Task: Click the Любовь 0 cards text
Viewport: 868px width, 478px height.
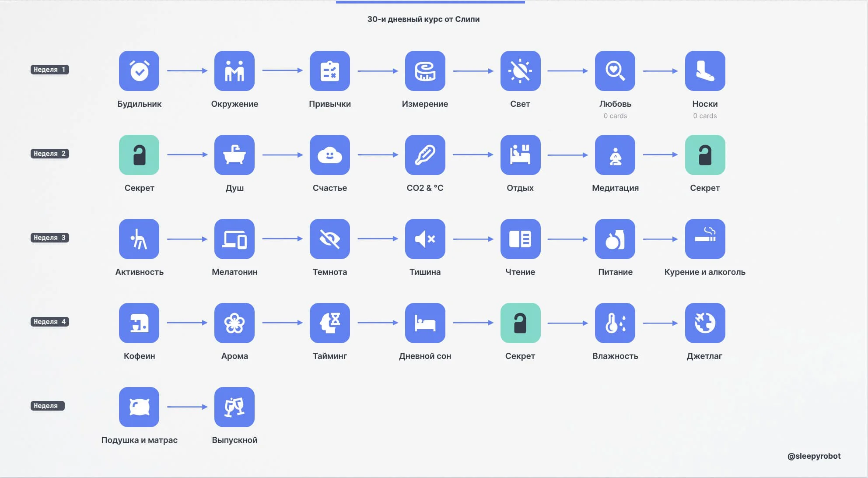Action: (x=615, y=116)
